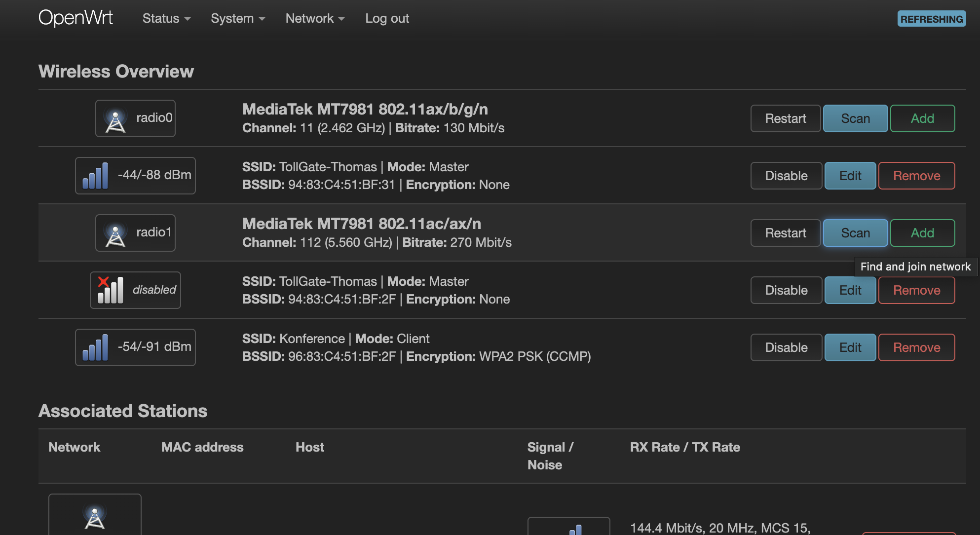This screenshot has width=980, height=535.
Task: Toggle Disable on BSSID 94:83:C4:51:BF:2F network
Action: coord(786,290)
